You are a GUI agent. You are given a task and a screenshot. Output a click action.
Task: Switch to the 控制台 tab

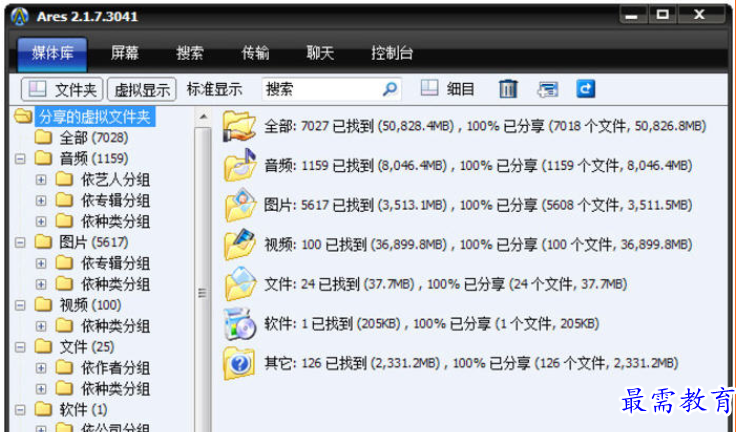pyautogui.click(x=392, y=53)
